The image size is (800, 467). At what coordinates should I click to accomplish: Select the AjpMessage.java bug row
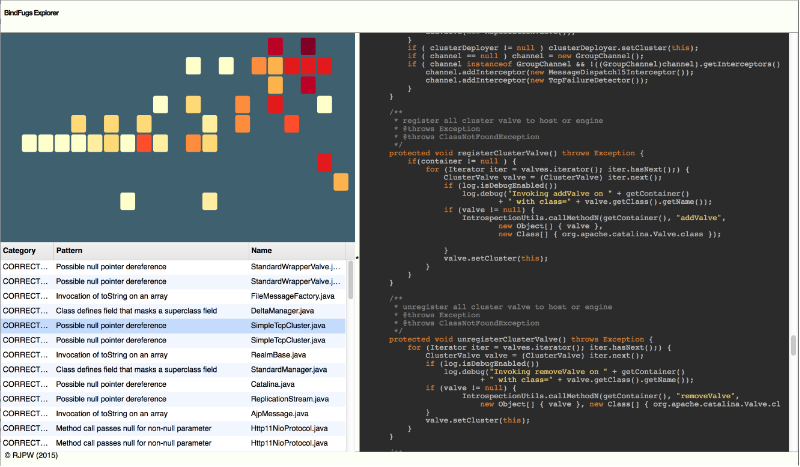(x=173, y=414)
